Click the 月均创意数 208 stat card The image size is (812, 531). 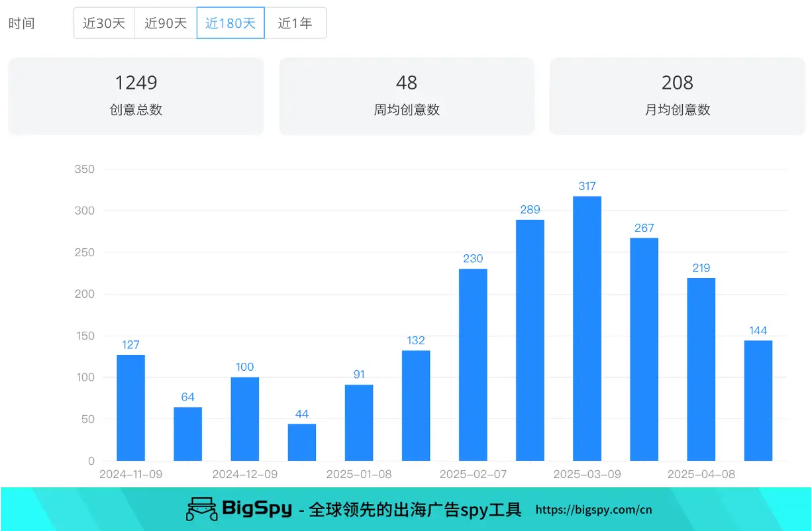678,96
